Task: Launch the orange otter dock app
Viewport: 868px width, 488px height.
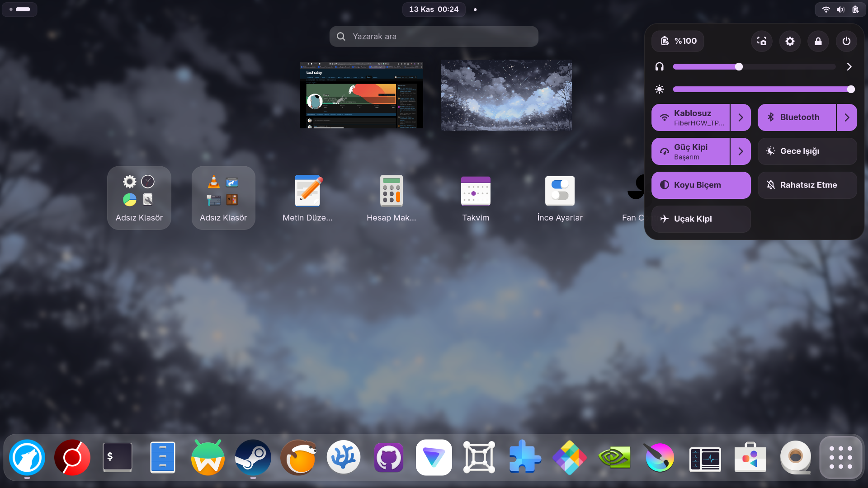Action: coord(298,457)
